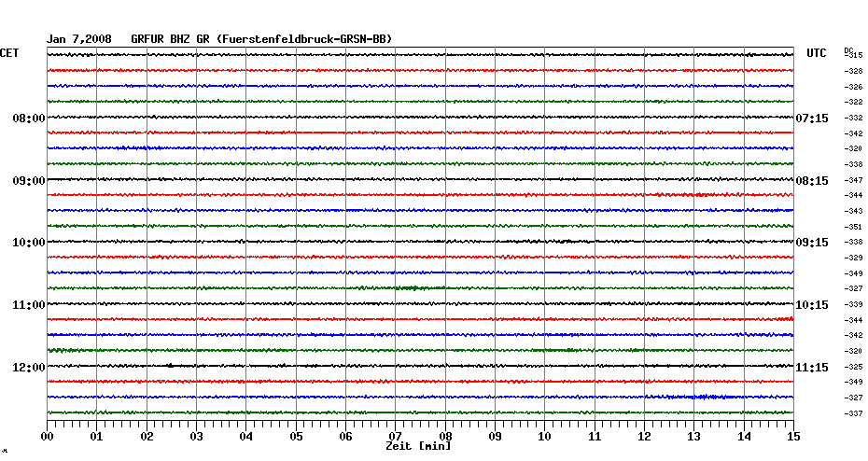
Task: Pick the "06" minute axis tick label
Action: coord(346,437)
